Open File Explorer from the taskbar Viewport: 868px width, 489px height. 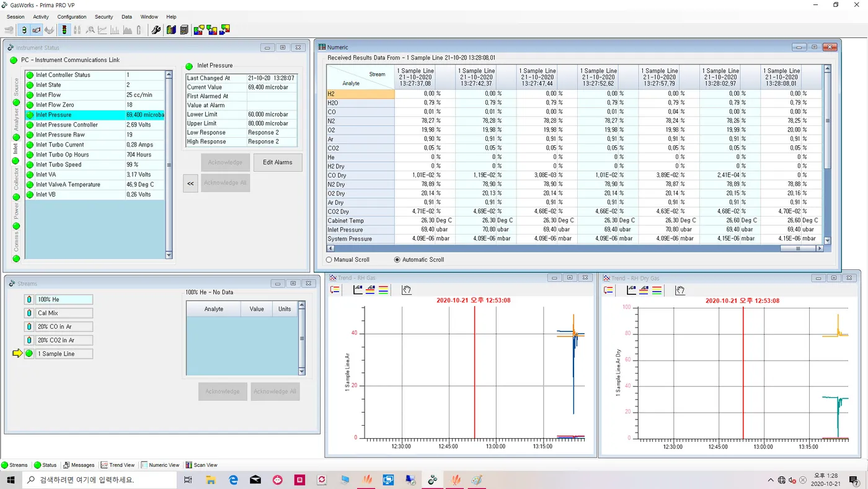211,480
